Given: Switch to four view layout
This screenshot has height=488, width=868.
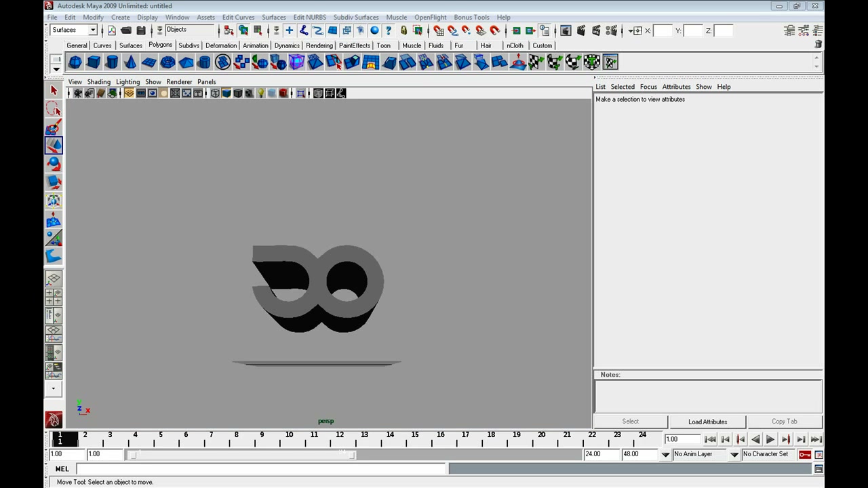Looking at the screenshot, I should 54,297.
